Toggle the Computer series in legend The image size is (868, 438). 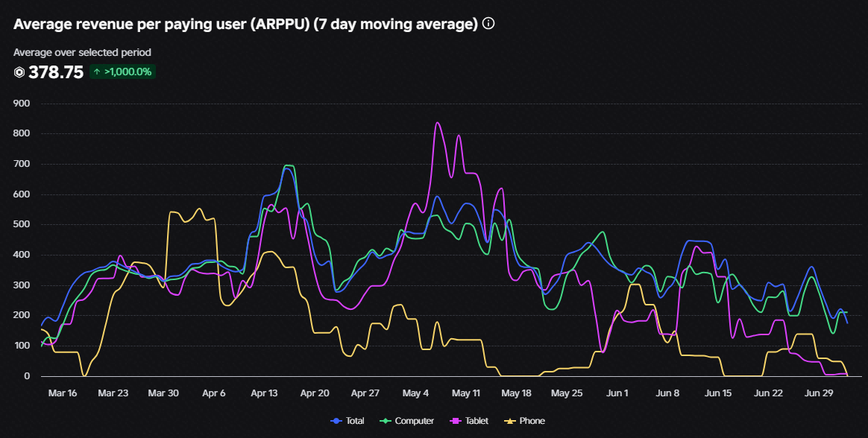tap(406, 421)
